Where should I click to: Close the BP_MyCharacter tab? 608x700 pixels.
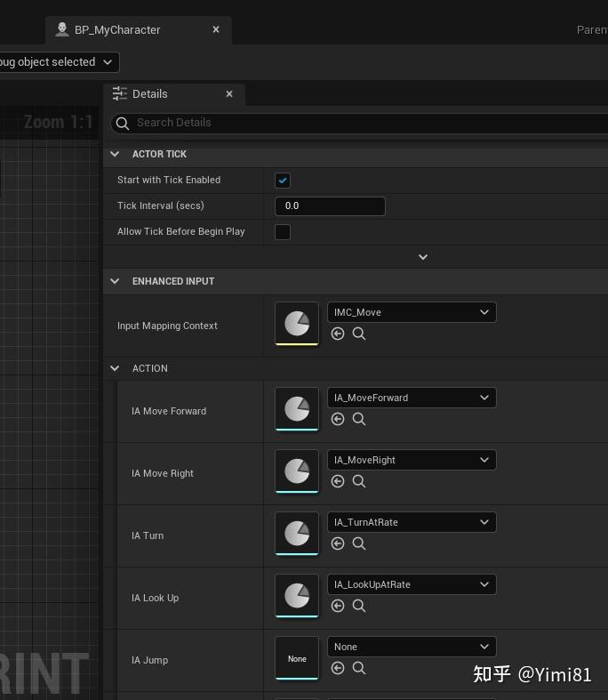(x=216, y=29)
